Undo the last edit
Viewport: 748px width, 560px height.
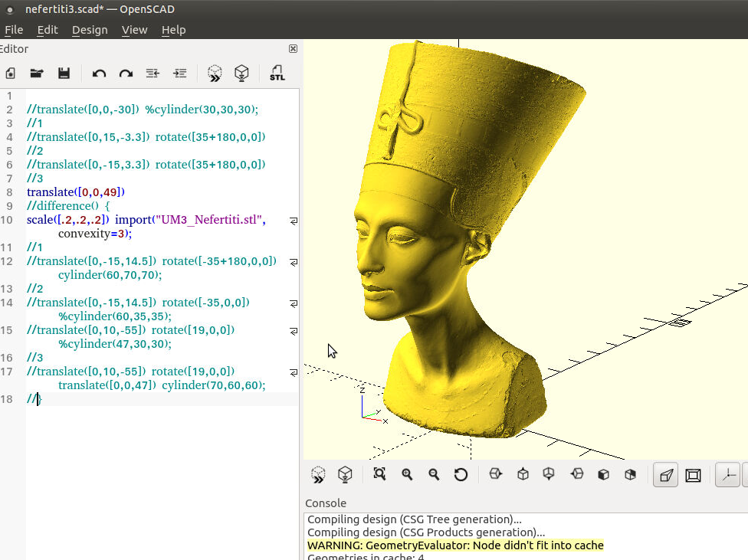[99, 74]
